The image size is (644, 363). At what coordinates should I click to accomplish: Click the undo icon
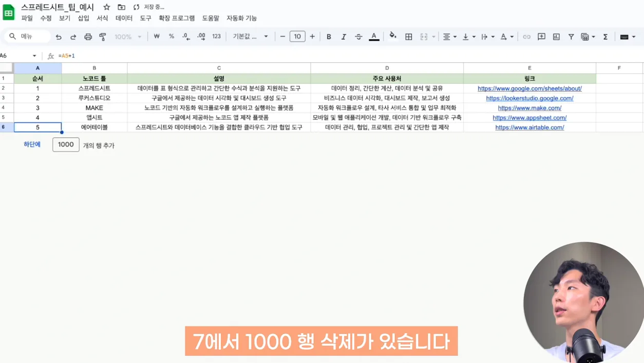(x=59, y=37)
